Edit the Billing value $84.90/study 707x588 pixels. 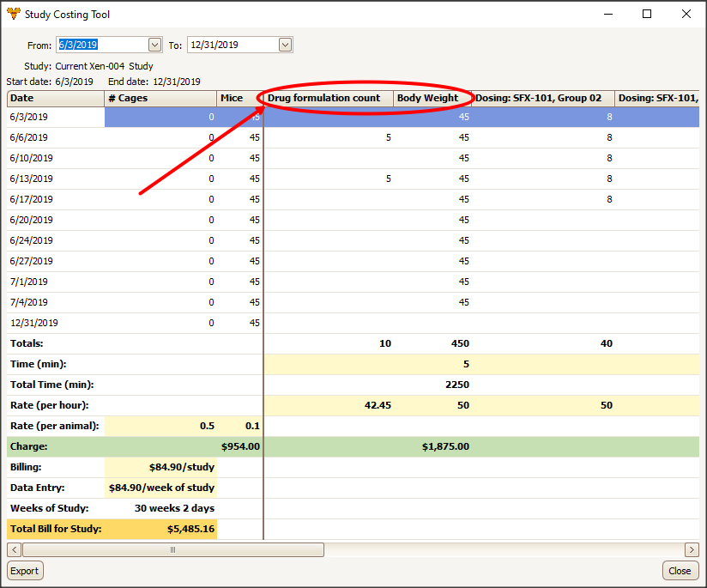[x=161, y=467]
